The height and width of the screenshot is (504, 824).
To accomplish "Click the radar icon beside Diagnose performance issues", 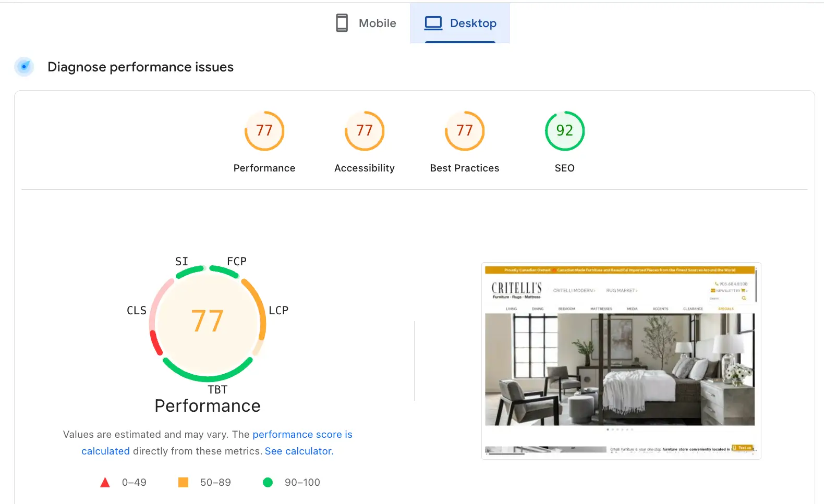I will 24,67.
